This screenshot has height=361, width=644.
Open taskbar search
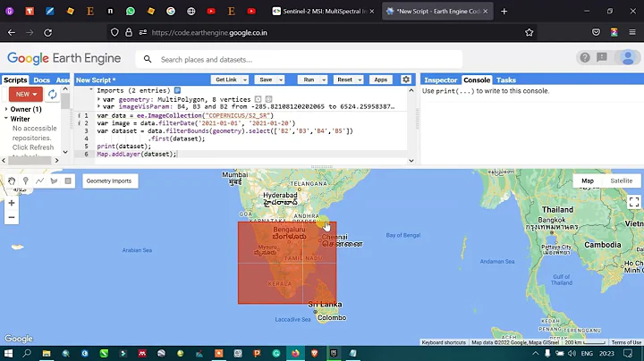pos(27,353)
